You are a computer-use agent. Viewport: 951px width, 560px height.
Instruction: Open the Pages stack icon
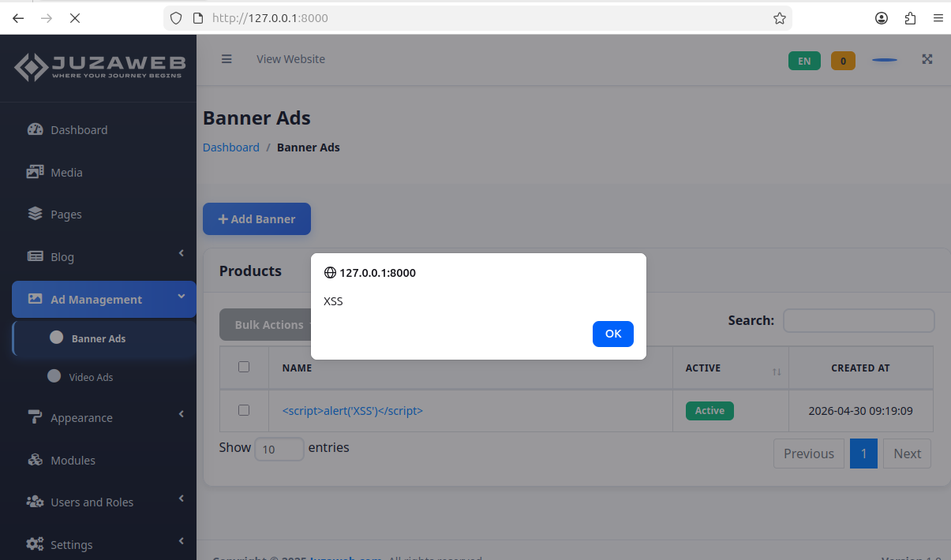(35, 214)
